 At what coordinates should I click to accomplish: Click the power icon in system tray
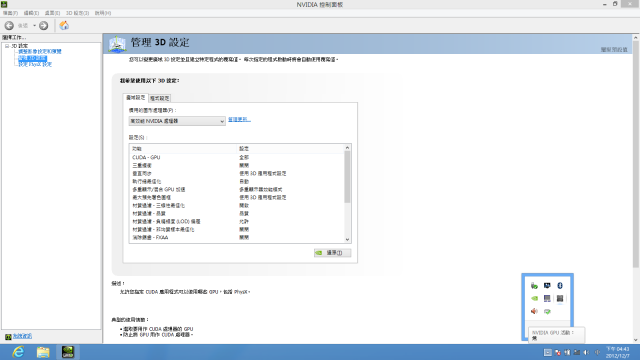[567, 352]
